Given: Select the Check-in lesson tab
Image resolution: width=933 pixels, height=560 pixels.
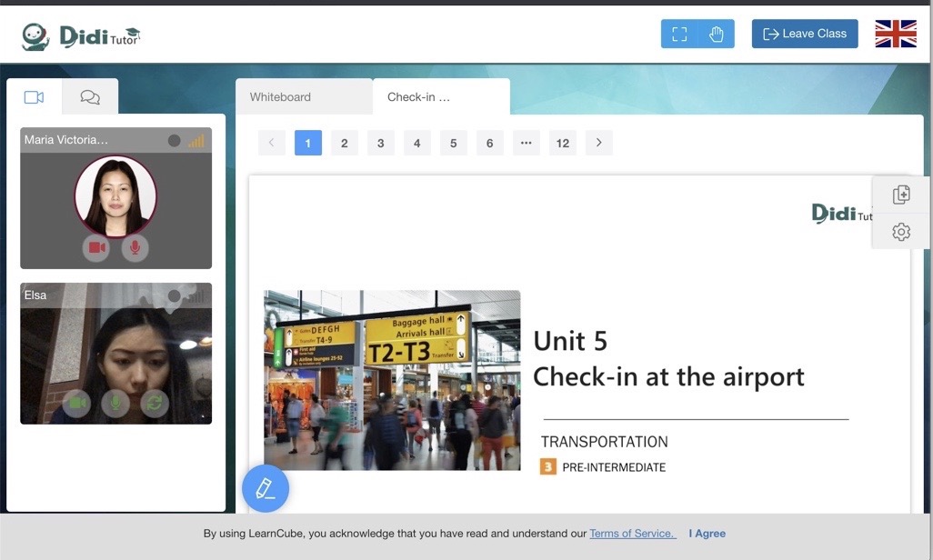Looking at the screenshot, I should click(441, 97).
